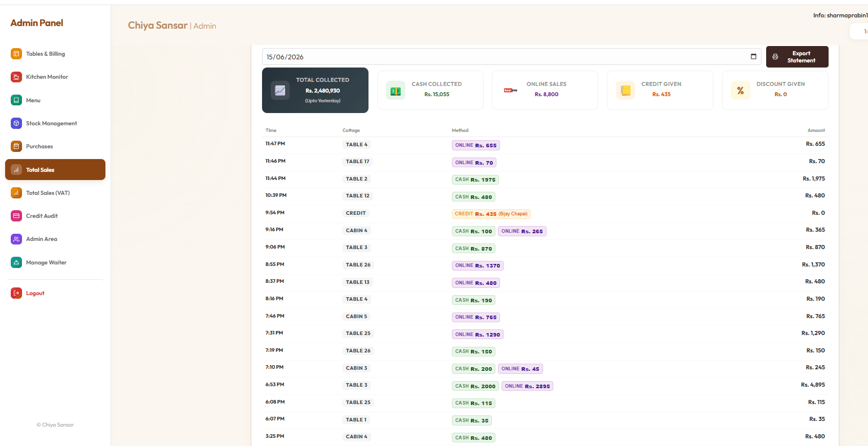Click the Online Sales payment logo icon
This screenshot has height=446, width=868.
(511, 91)
